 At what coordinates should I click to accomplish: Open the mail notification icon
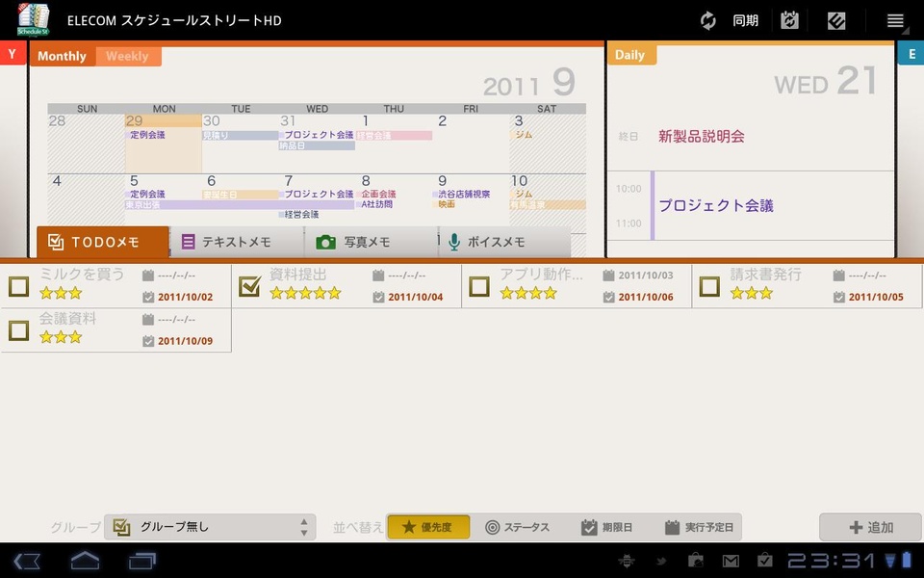click(731, 561)
